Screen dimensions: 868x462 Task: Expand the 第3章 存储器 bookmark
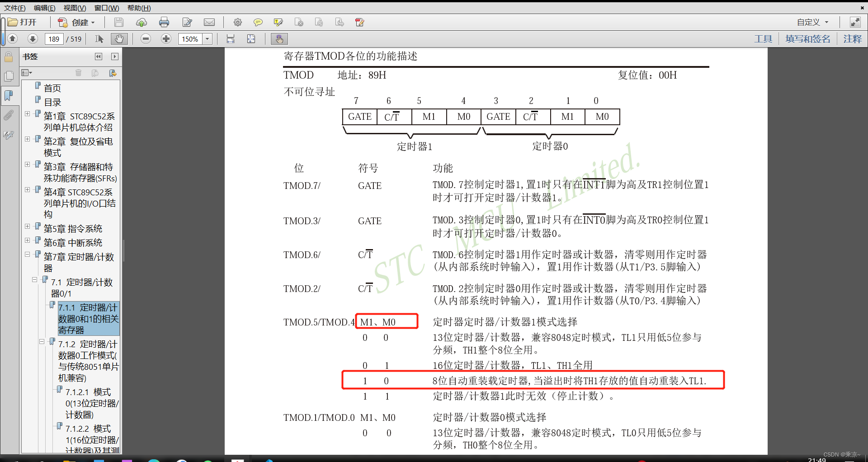tap(27, 165)
